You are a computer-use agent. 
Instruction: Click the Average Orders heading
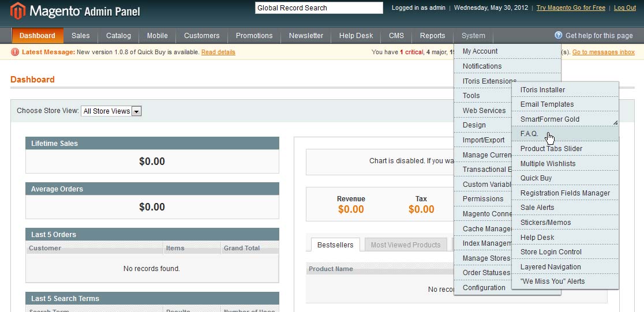tap(152, 189)
